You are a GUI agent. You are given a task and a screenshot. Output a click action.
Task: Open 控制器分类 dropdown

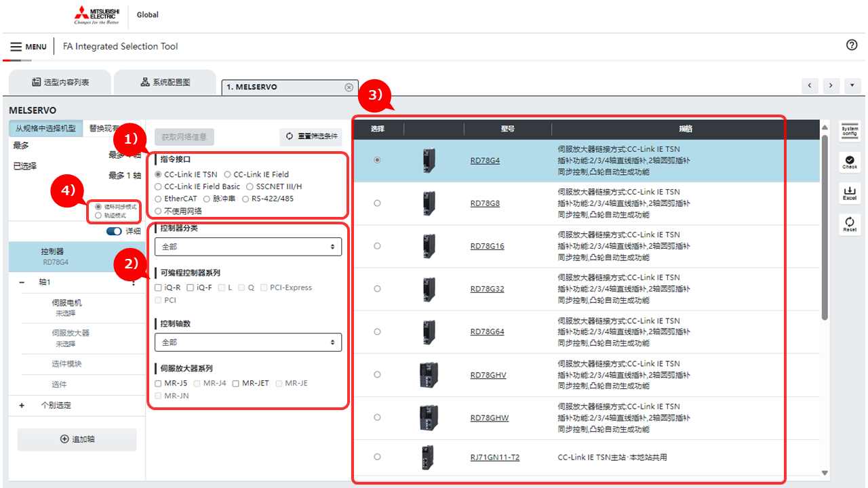(248, 247)
